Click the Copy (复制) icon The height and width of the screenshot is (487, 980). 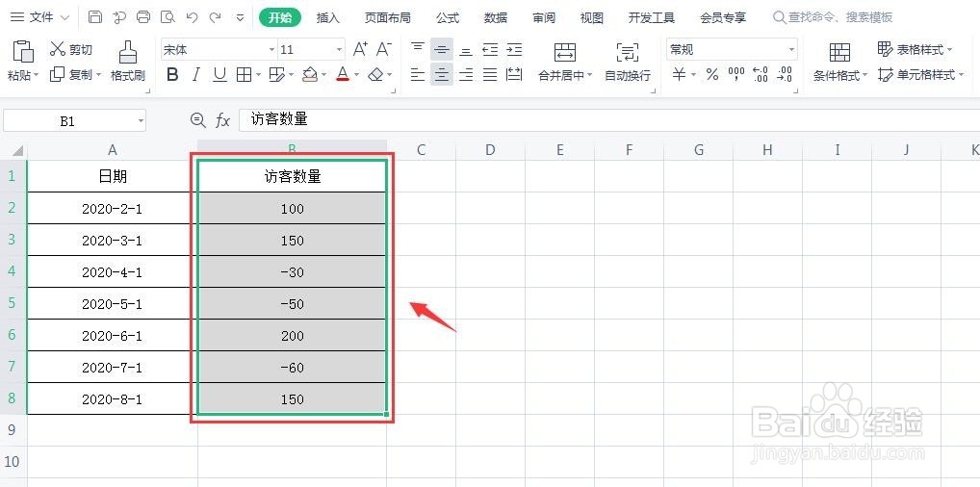tap(58, 74)
